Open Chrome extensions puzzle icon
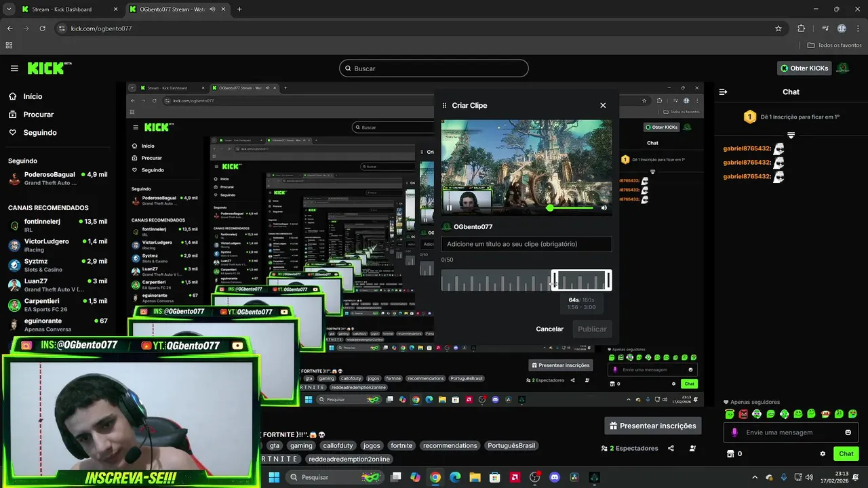Image resolution: width=868 pixels, height=488 pixels. [x=801, y=28]
